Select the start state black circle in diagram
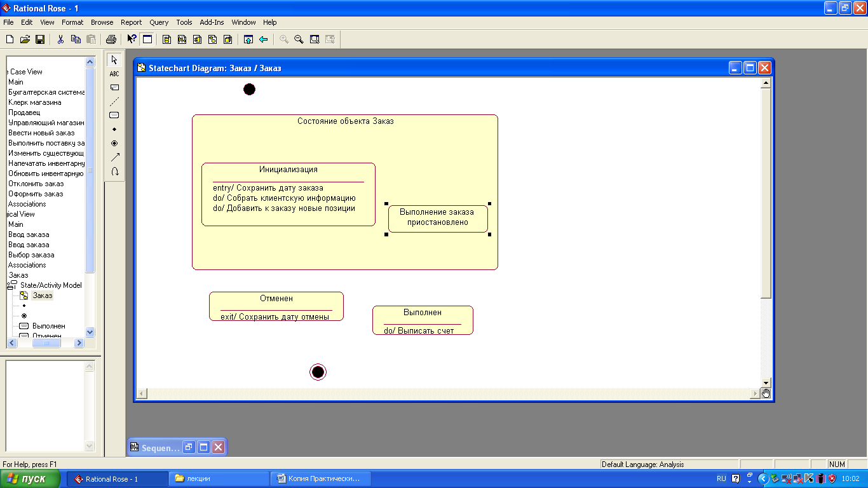 pyautogui.click(x=249, y=89)
